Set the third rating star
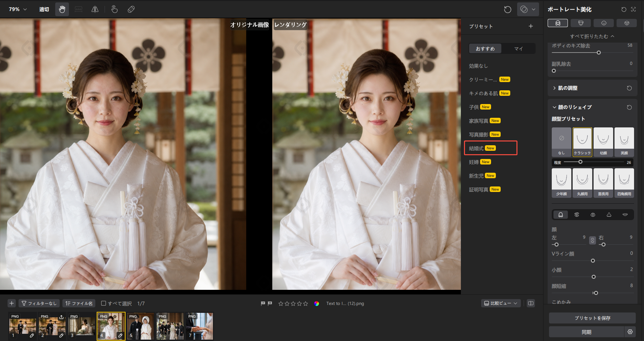644x341 pixels. click(293, 304)
